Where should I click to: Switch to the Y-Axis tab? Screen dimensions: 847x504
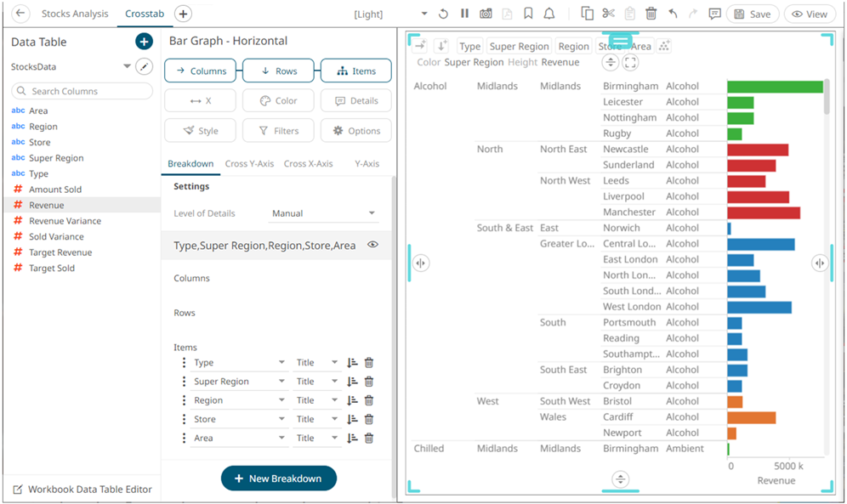coord(367,163)
